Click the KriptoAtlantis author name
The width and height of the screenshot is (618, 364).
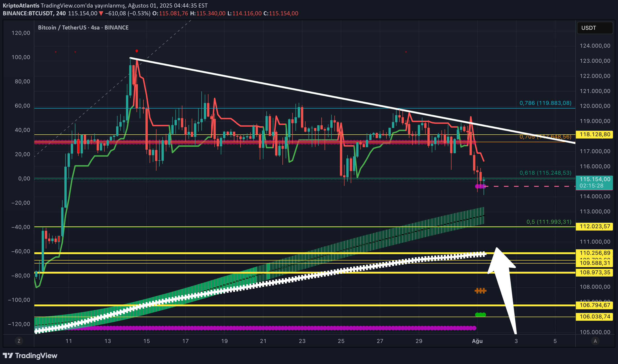[21, 5]
